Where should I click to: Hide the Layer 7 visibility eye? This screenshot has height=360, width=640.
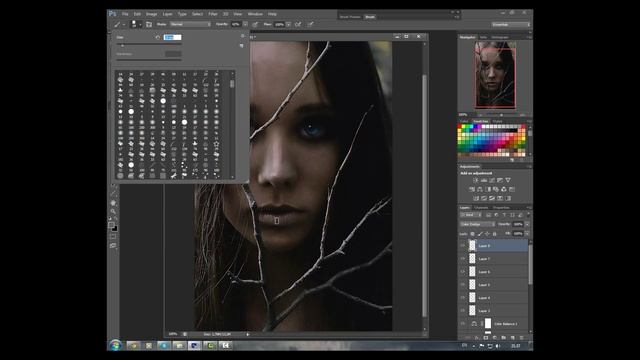point(463,259)
